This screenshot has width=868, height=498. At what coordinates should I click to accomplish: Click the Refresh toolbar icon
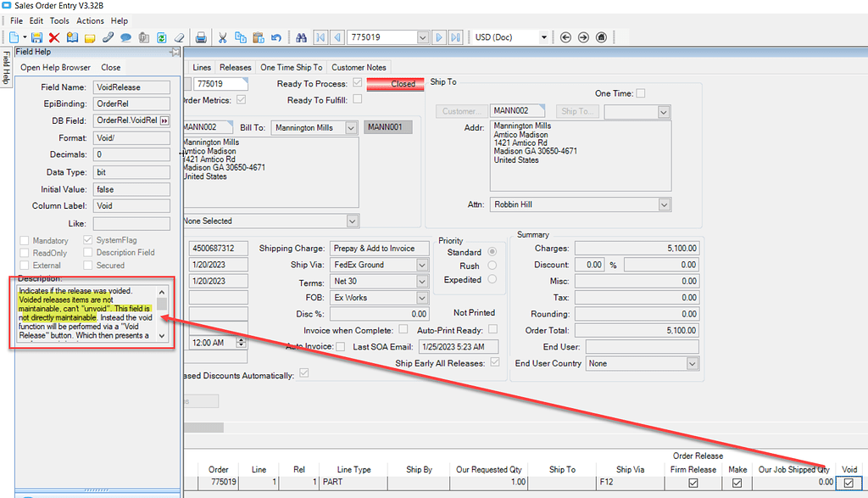click(161, 37)
